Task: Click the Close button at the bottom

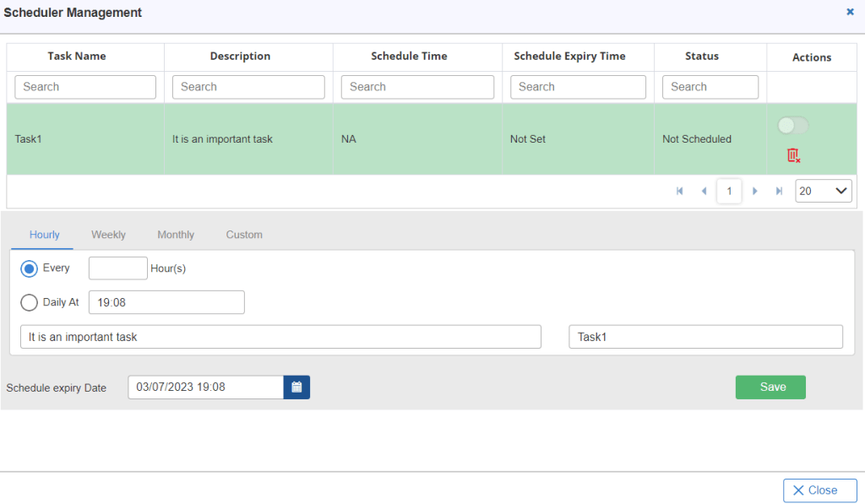Action: pyautogui.click(x=819, y=490)
